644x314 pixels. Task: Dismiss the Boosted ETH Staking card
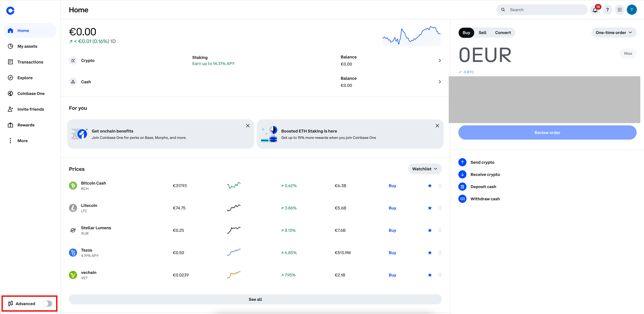tap(437, 126)
